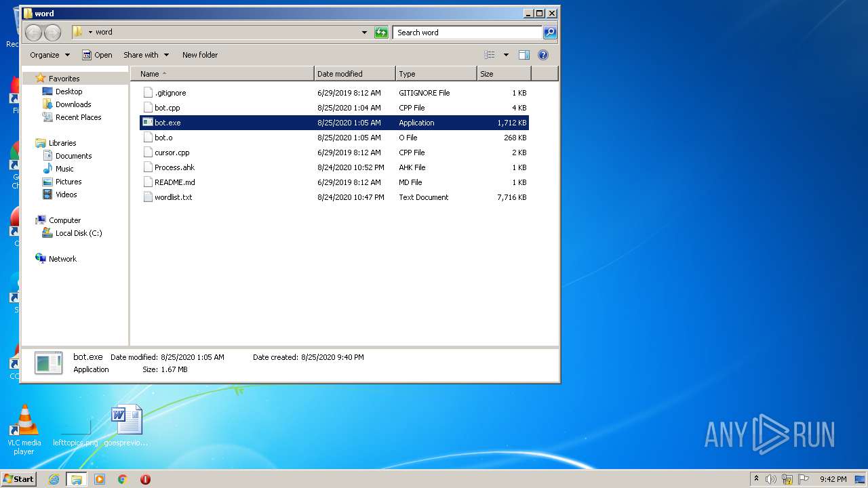
Task: Sort by the Date modified column
Action: 355,74
